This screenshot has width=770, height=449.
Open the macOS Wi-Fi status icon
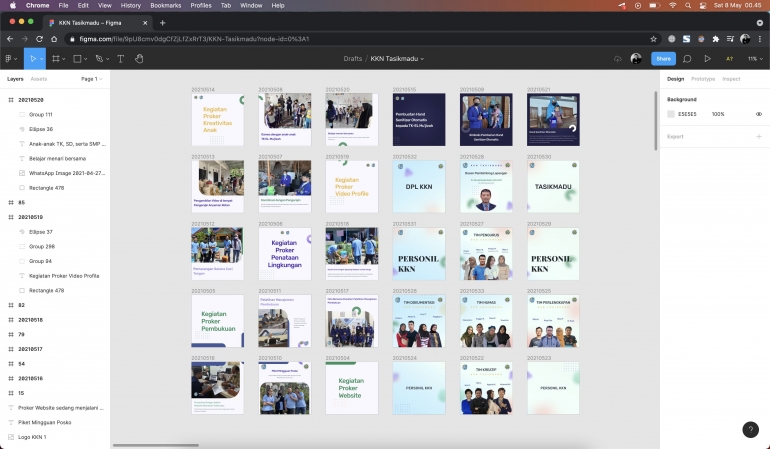[x=673, y=5]
